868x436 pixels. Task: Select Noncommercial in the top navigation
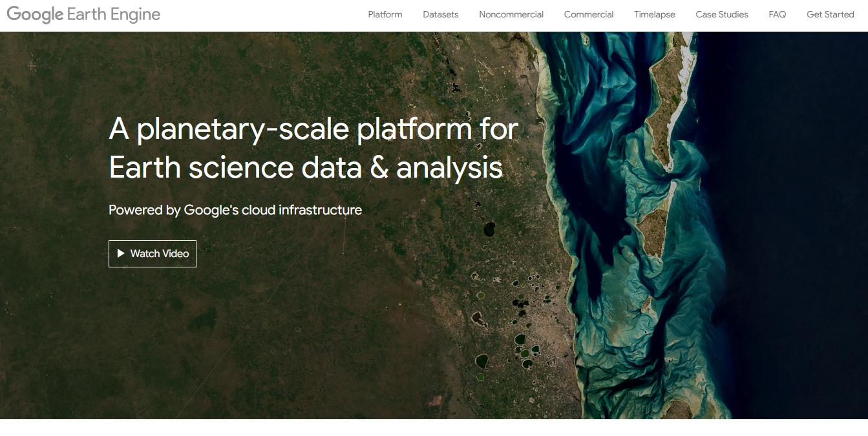[511, 14]
